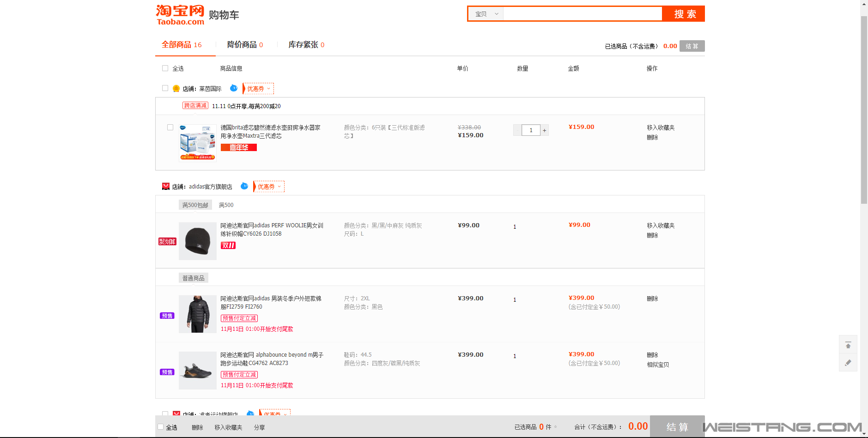The width and height of the screenshot is (868, 438).
Task: Click 删除 in the bottom action bar
Action: point(197,427)
